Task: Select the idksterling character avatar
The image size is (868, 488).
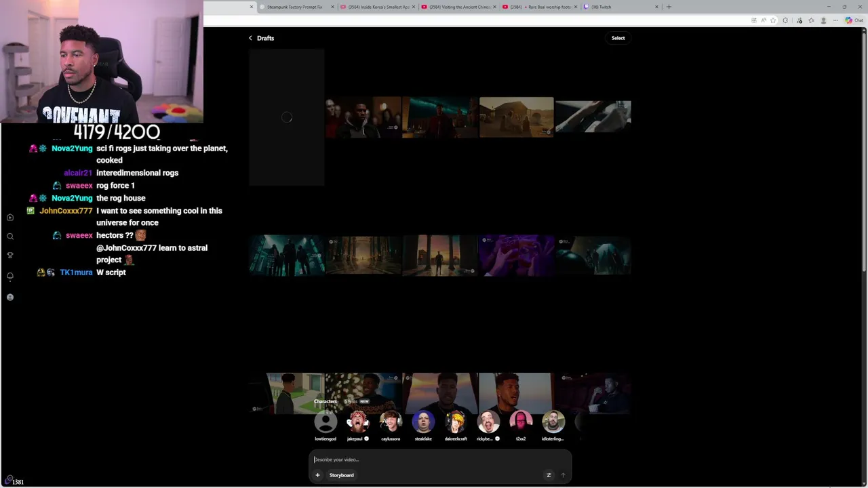Action: (x=553, y=422)
